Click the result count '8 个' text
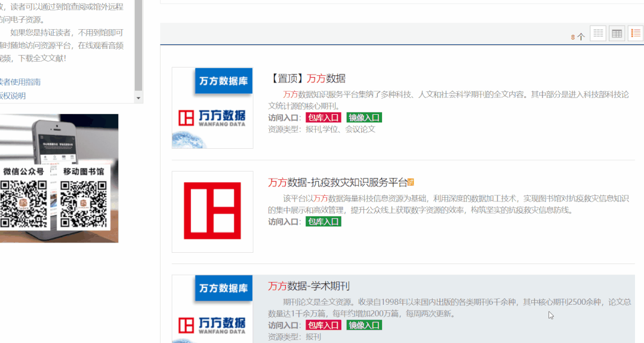This screenshot has height=343, width=644. [578, 37]
